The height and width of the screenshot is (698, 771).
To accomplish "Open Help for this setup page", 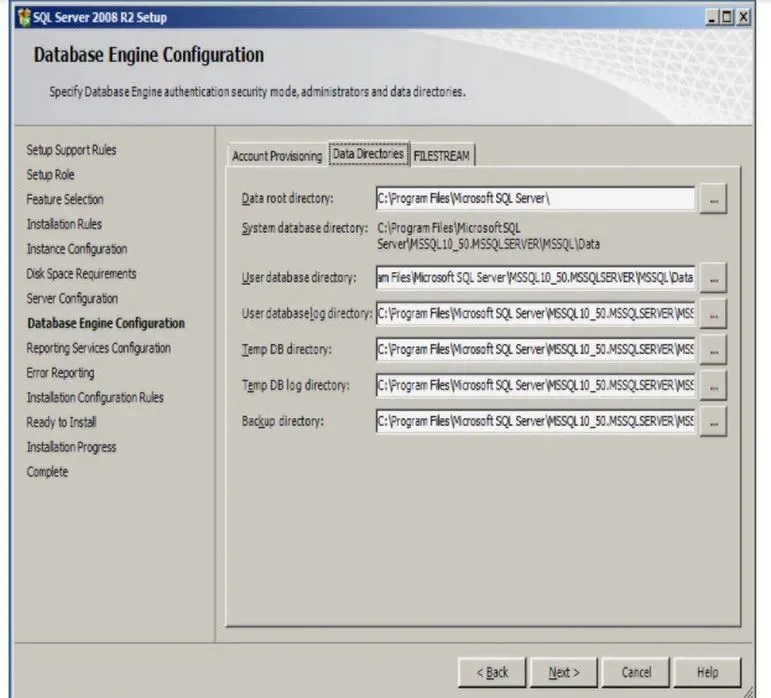I will tap(708, 672).
